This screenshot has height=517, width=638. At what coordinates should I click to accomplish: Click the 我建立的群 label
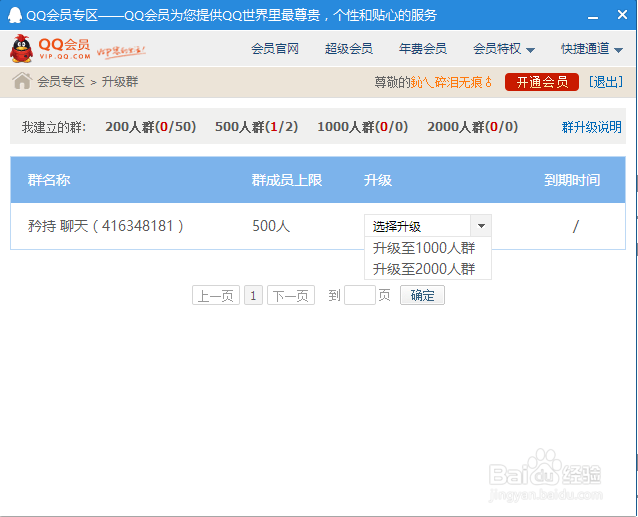click(54, 127)
